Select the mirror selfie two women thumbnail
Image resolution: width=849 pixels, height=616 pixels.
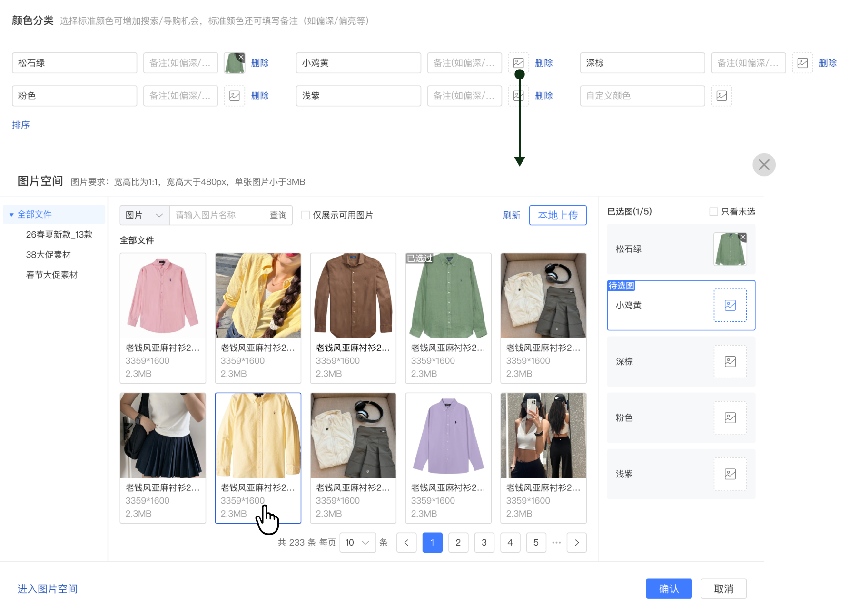[x=543, y=436]
